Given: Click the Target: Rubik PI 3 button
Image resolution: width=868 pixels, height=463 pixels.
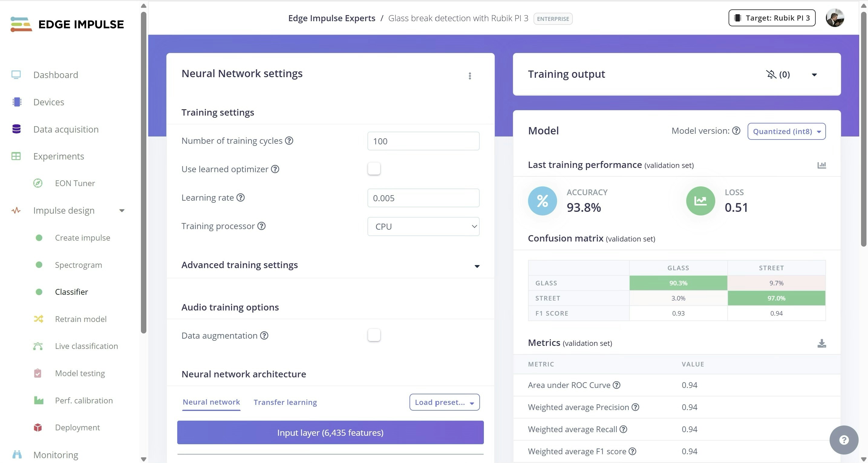Looking at the screenshot, I should point(772,18).
